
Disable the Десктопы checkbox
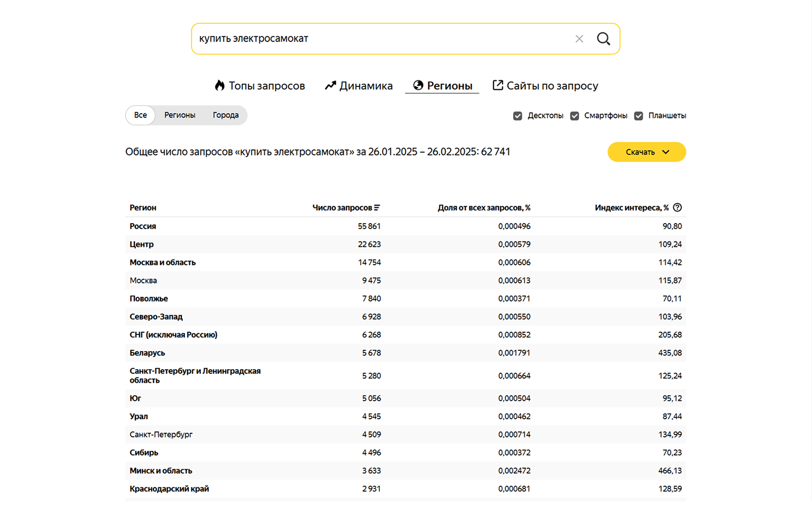(518, 116)
